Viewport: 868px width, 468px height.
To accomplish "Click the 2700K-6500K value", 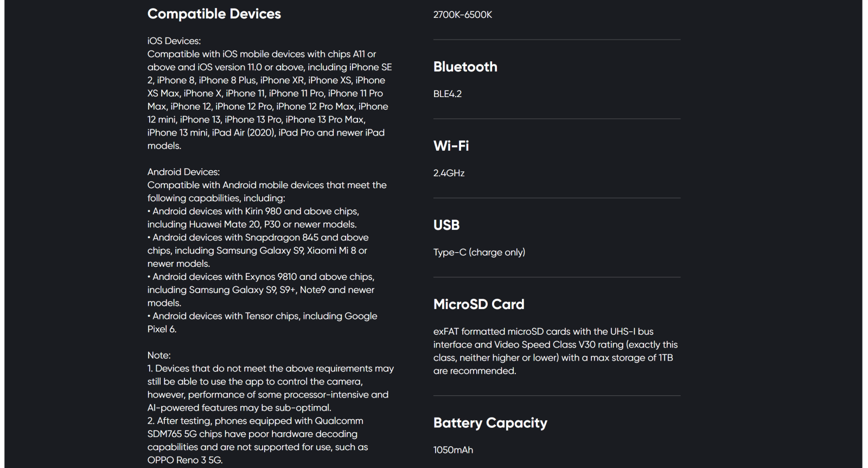I will pos(462,15).
